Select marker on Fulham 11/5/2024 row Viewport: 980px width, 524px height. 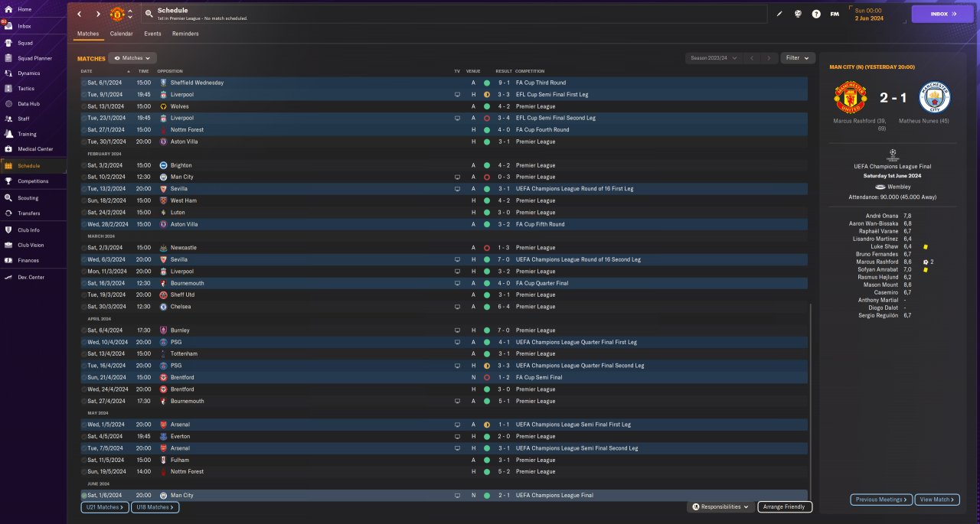(84, 460)
